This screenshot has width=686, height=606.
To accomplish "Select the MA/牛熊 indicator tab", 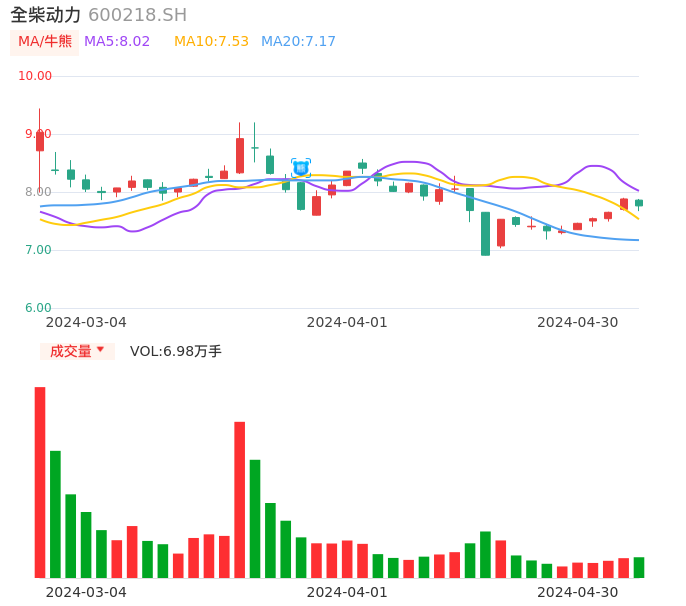I will (45, 42).
